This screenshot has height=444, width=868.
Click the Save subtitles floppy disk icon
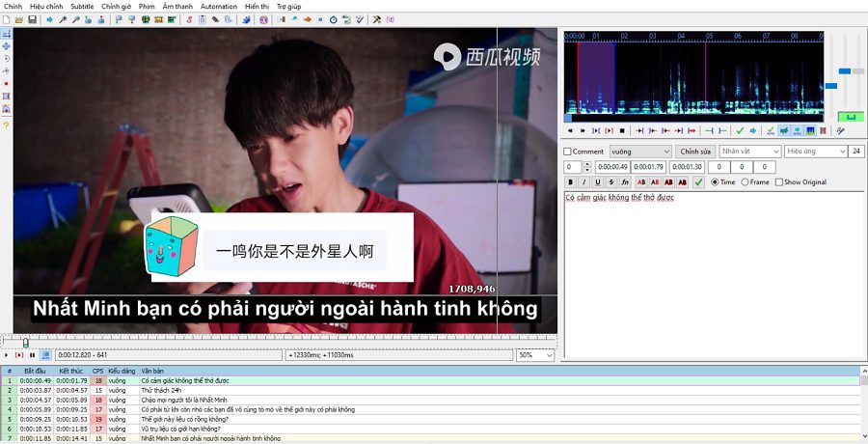tap(32, 19)
